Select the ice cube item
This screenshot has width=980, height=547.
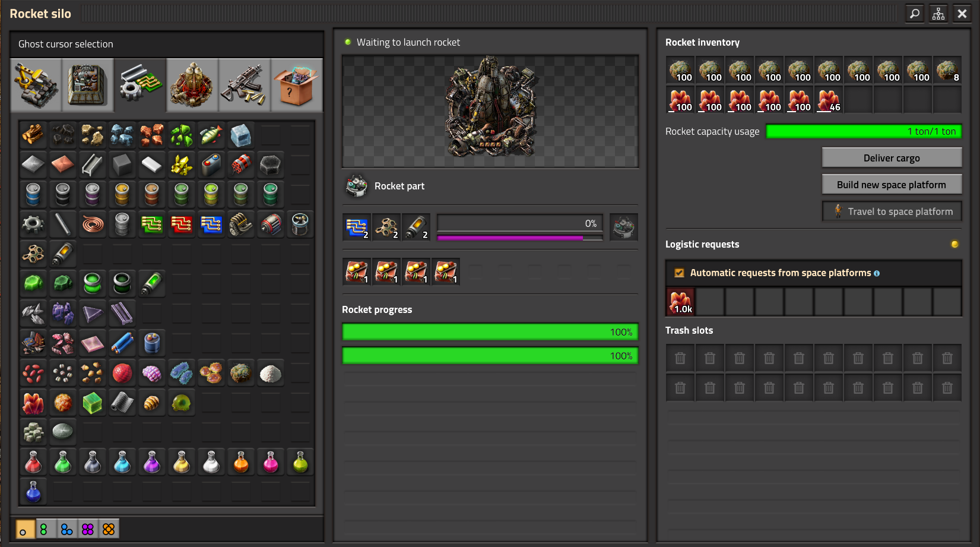click(241, 135)
